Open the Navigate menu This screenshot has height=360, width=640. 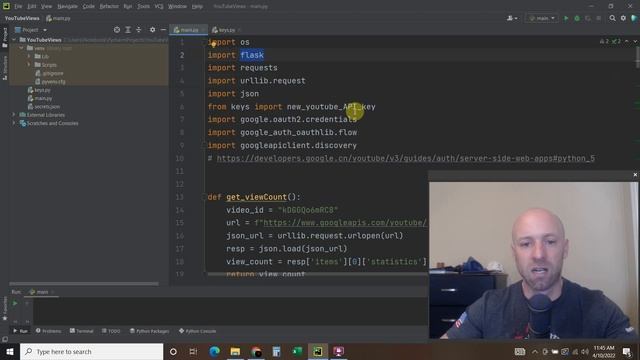coord(67,7)
